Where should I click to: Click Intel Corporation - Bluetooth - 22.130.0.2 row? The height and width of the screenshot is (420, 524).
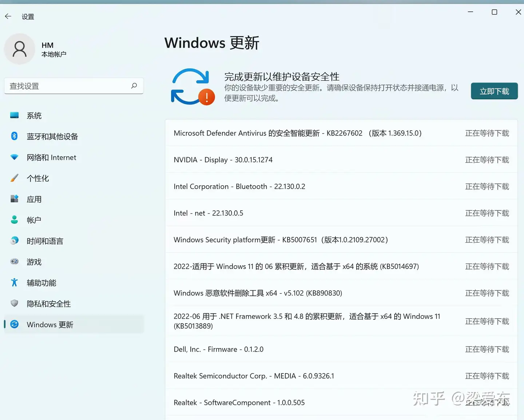341,186
